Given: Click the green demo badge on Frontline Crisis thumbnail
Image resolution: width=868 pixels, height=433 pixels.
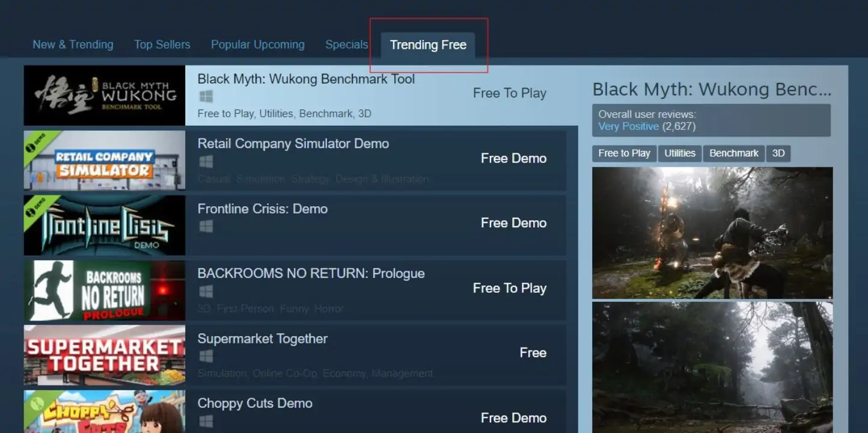Looking at the screenshot, I should point(36,206).
